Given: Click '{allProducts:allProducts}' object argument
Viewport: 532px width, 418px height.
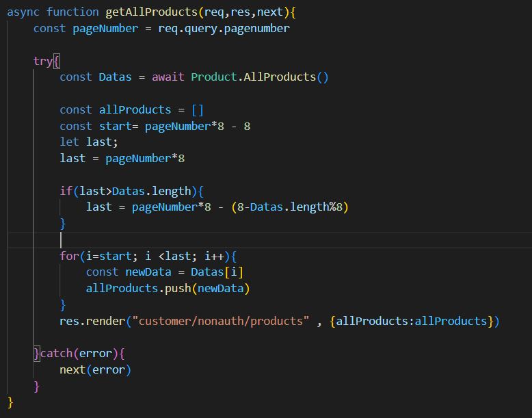Looking at the screenshot, I should point(412,322).
